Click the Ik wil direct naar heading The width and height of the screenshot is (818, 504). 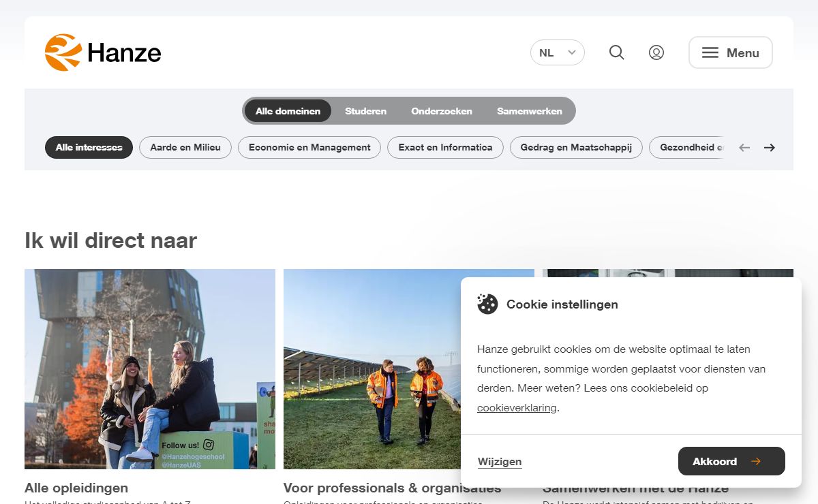[110, 240]
